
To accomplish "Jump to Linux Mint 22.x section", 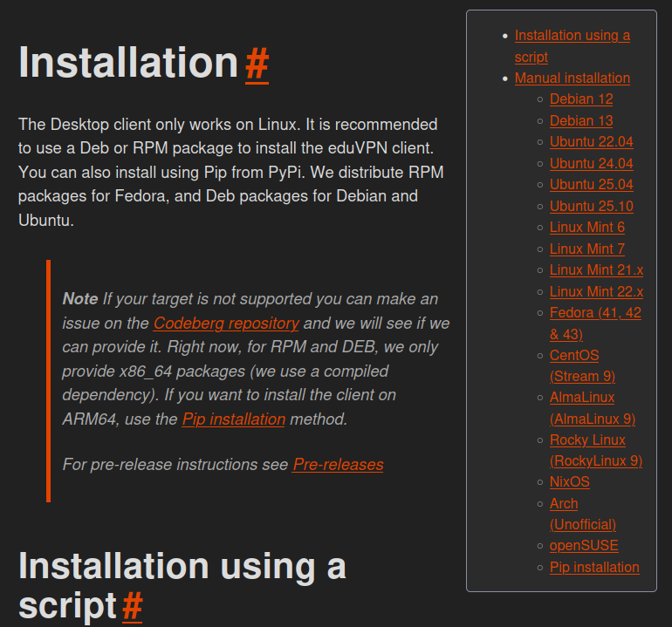I will [596, 292].
